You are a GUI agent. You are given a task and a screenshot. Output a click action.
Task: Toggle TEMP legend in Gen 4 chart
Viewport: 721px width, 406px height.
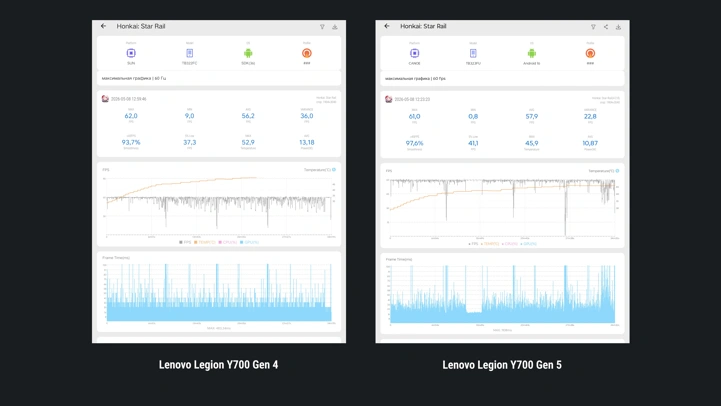[205, 242]
